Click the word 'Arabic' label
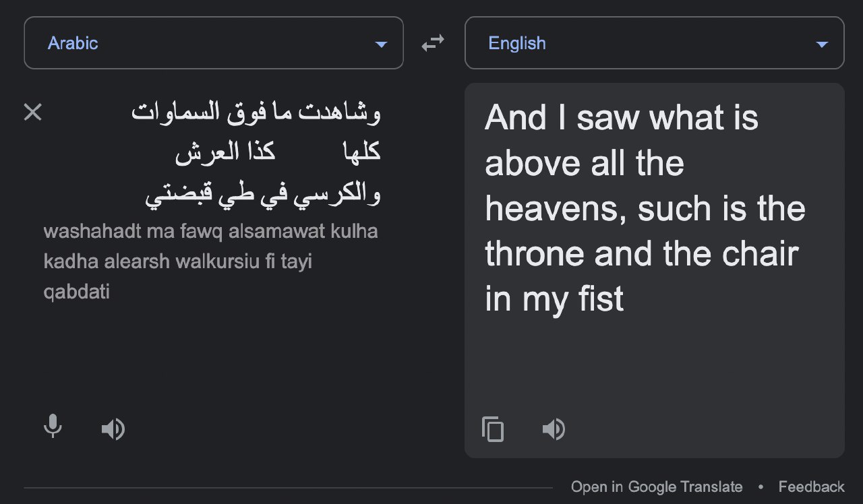 (73, 43)
